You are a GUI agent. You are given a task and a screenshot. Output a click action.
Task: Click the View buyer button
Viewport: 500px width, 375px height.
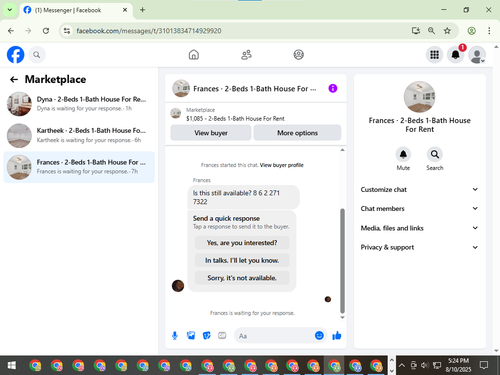pyautogui.click(x=211, y=133)
